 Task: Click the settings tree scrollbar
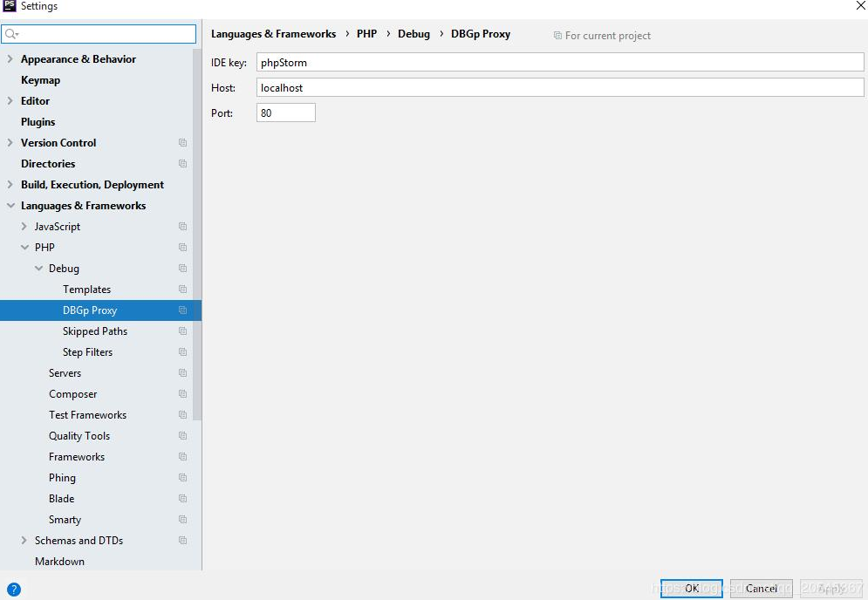(x=197, y=235)
